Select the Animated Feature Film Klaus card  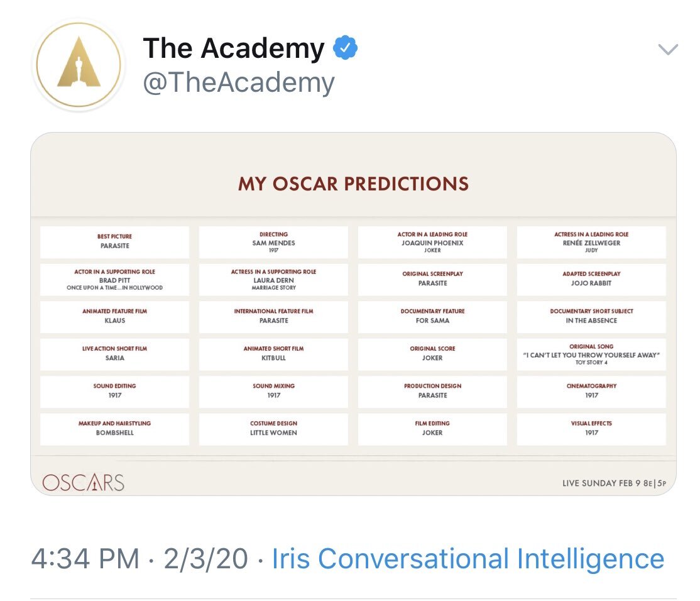coord(114,316)
